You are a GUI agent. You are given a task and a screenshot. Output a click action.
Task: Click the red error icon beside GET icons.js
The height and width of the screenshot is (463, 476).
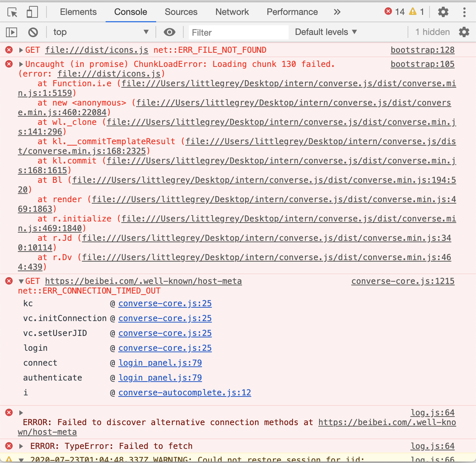[9, 50]
